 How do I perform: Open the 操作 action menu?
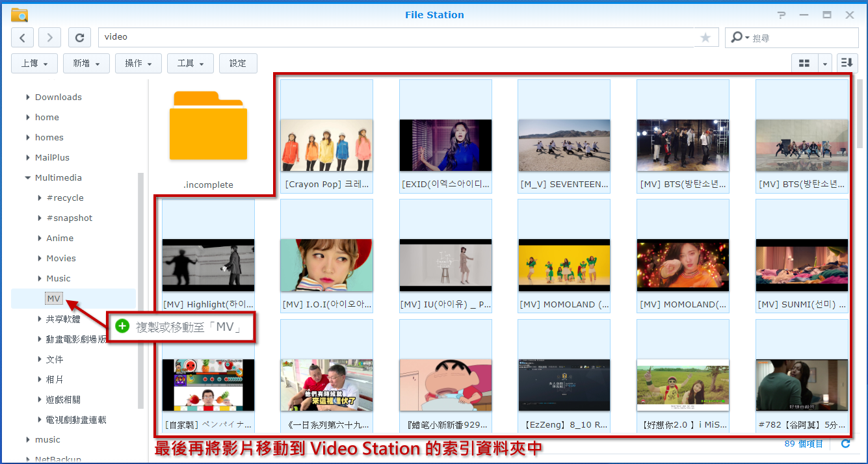(138, 63)
